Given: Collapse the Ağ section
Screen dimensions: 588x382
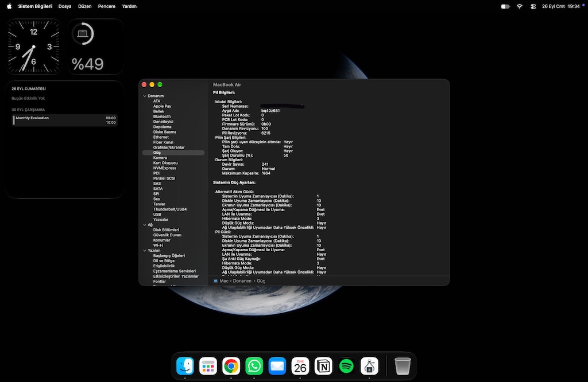Looking at the screenshot, I should click(145, 225).
